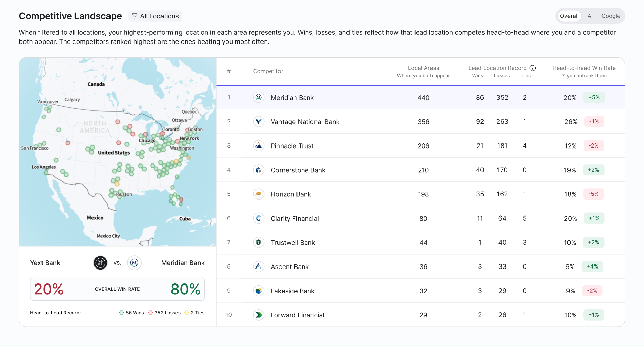The height and width of the screenshot is (346, 644).
Task: Click the Pinnacle Trust mountain logo icon
Action: click(259, 146)
